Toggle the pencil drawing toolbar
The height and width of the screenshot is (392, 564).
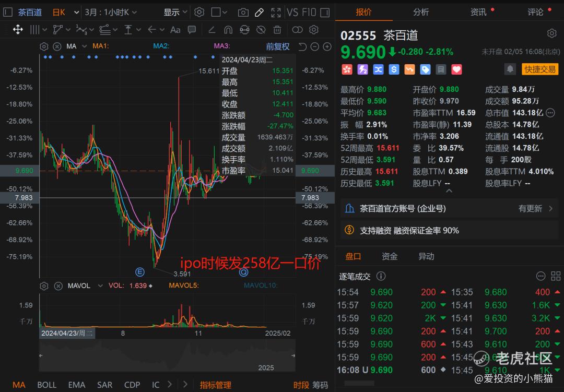[x=259, y=13]
